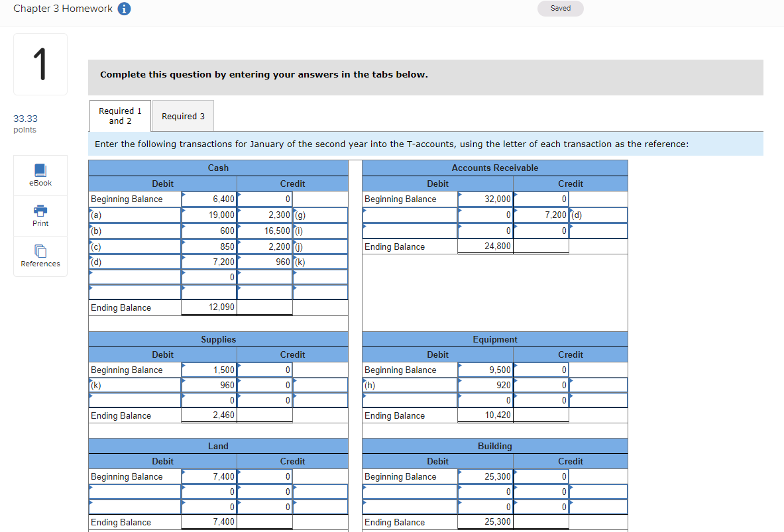Click the 33.33 points label
The image size is (784, 532).
pos(25,123)
